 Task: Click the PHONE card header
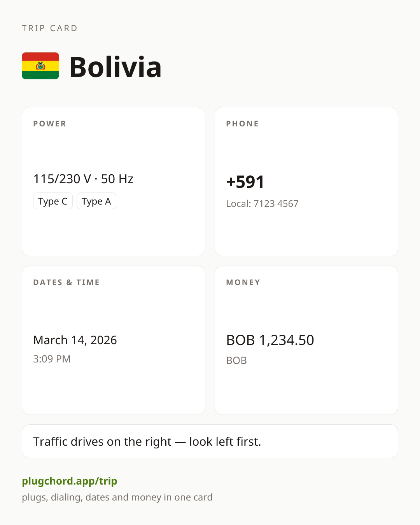[243, 124]
